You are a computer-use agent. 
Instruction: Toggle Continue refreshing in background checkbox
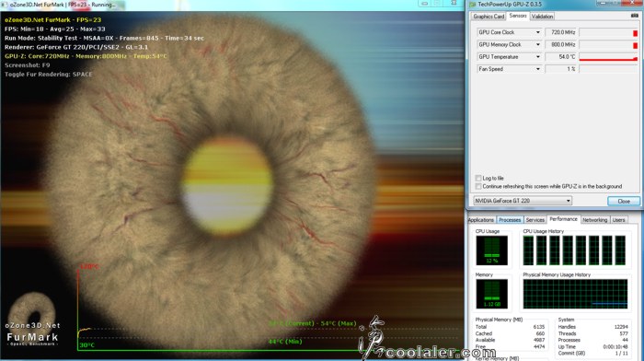[x=478, y=186]
